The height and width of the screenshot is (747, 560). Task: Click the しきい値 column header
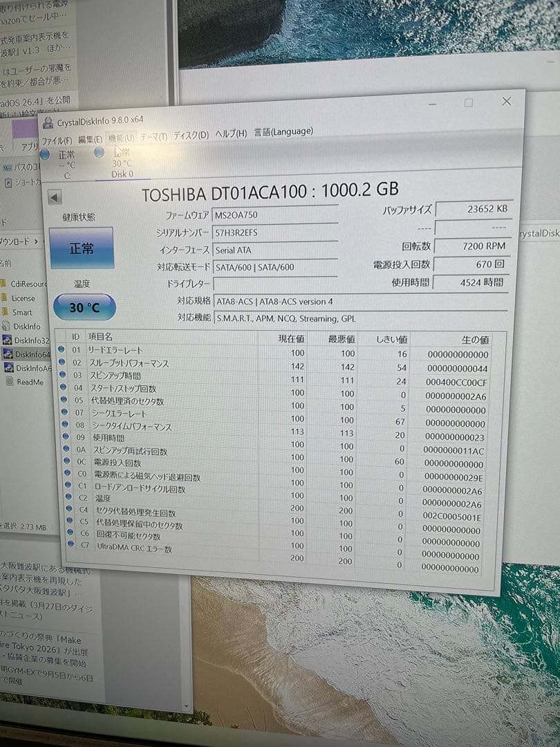coord(391,339)
